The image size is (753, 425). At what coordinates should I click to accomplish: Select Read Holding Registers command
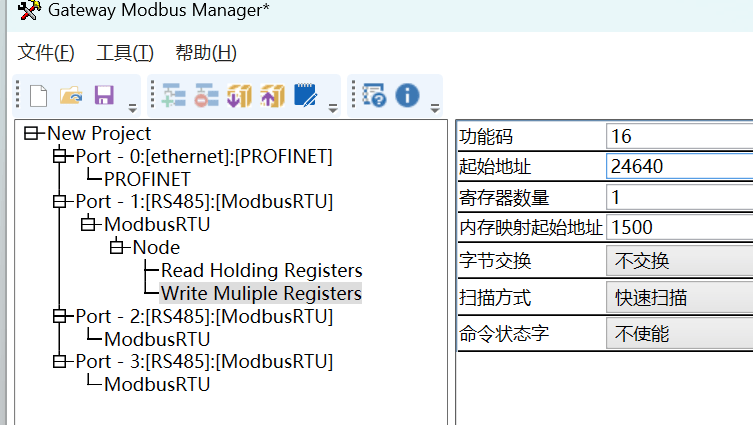(x=262, y=270)
